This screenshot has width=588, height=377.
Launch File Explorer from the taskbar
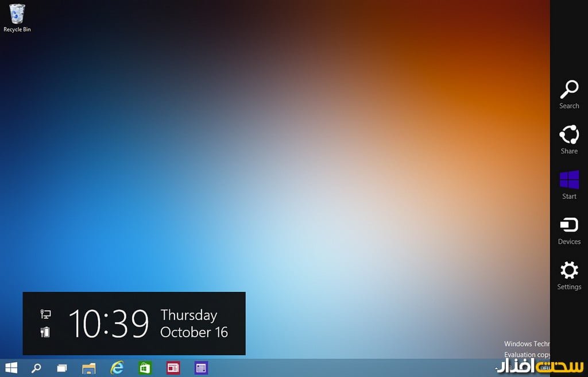[88, 368]
